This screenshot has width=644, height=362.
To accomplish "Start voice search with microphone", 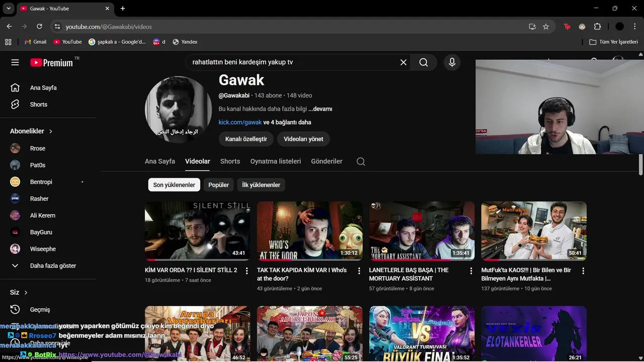I will point(452,62).
